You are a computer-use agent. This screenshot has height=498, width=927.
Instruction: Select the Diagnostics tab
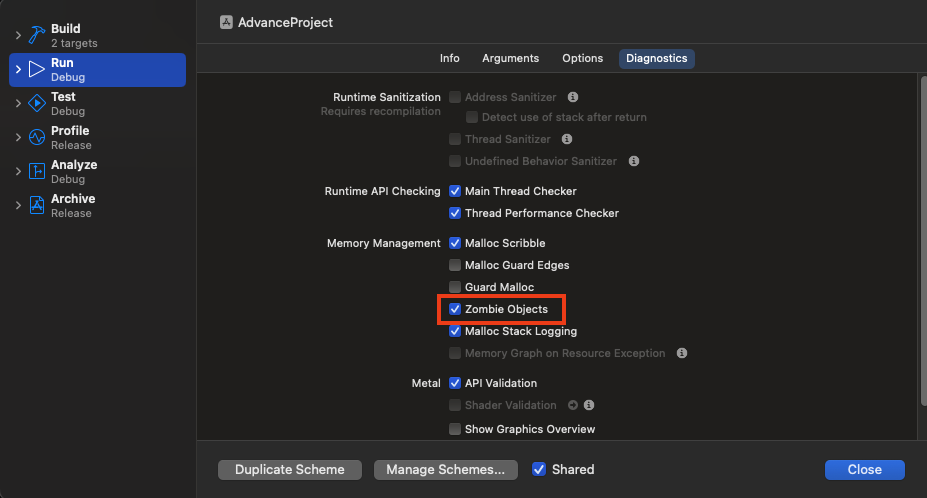tap(656, 59)
